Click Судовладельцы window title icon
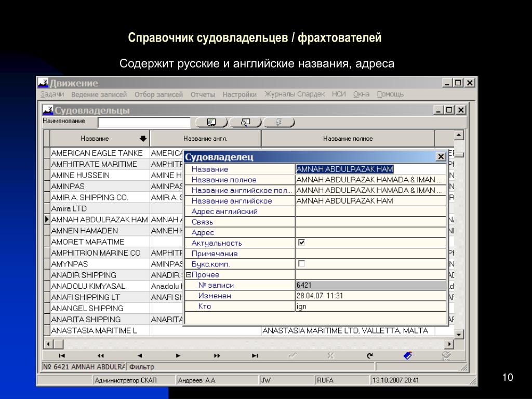 [48, 110]
